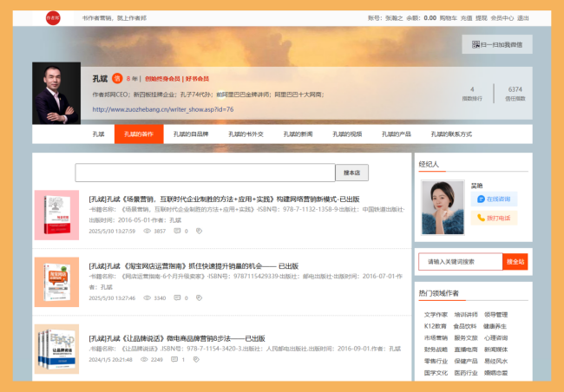Image resolution: width=564 pixels, height=392 pixels.
Task: Click the eye views icon on 场景营销 post
Action: pyautogui.click(x=147, y=232)
